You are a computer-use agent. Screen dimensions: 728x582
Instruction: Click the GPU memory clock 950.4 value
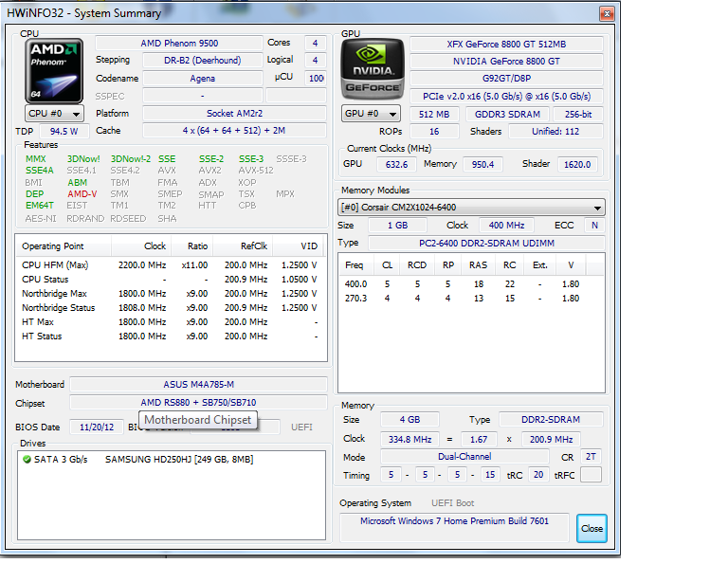tap(482, 164)
